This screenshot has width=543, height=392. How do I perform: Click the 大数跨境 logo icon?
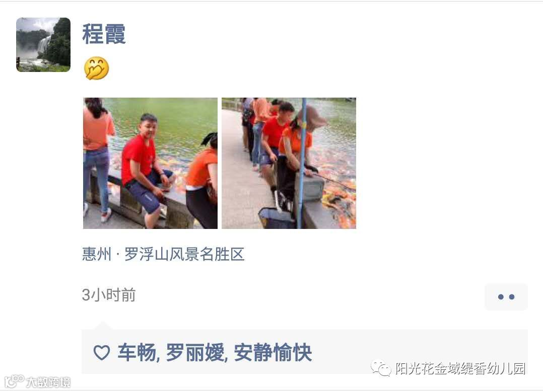coord(14,381)
